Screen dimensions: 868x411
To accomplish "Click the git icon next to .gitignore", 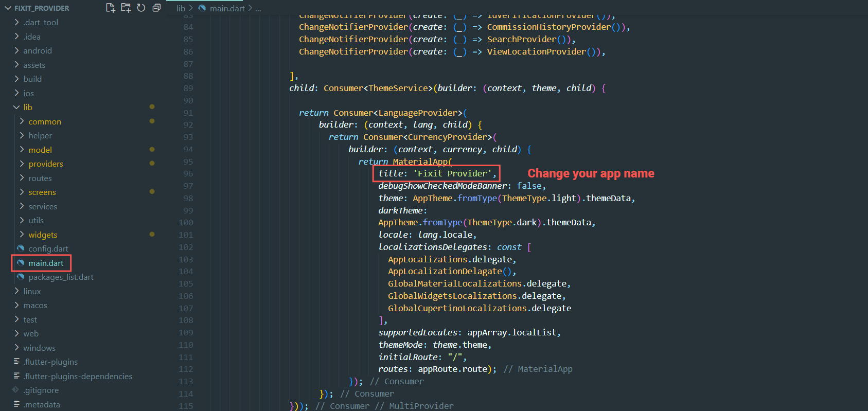I will (x=16, y=390).
